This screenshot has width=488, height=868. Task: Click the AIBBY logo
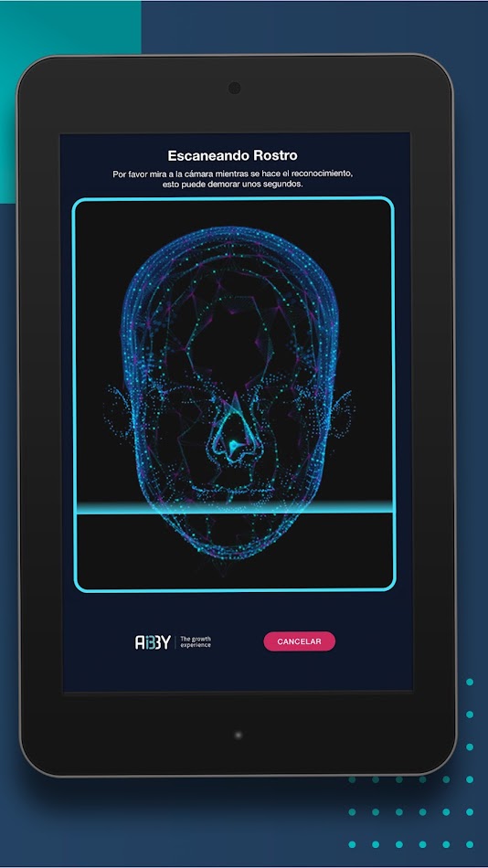point(153,642)
